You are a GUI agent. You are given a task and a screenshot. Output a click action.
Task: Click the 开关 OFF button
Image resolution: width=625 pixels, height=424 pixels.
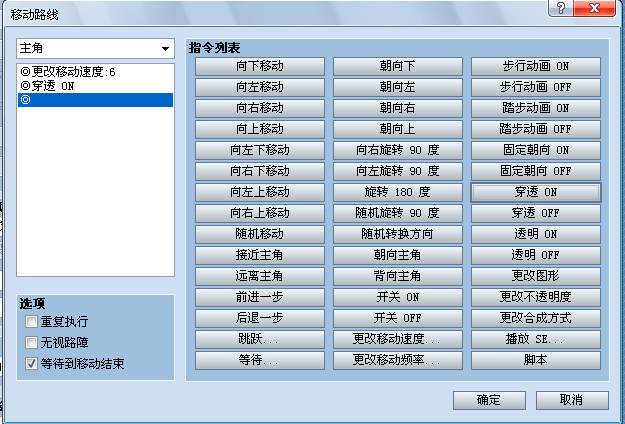398,318
